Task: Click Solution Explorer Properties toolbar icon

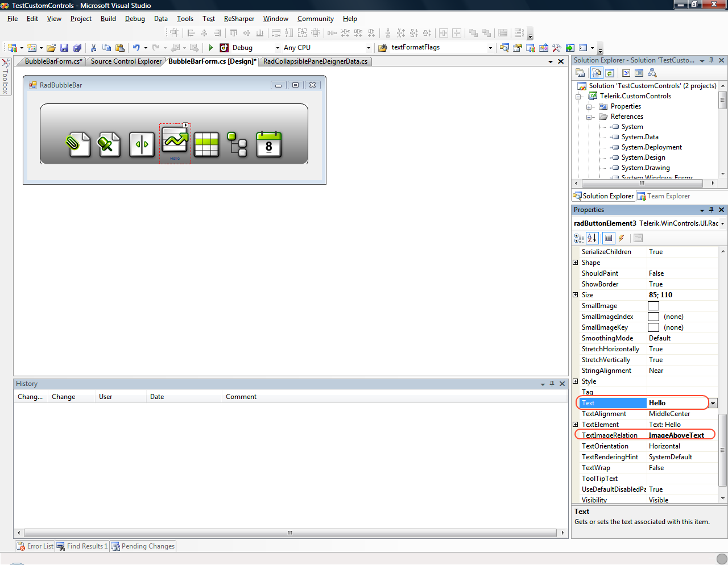Action: (580, 73)
